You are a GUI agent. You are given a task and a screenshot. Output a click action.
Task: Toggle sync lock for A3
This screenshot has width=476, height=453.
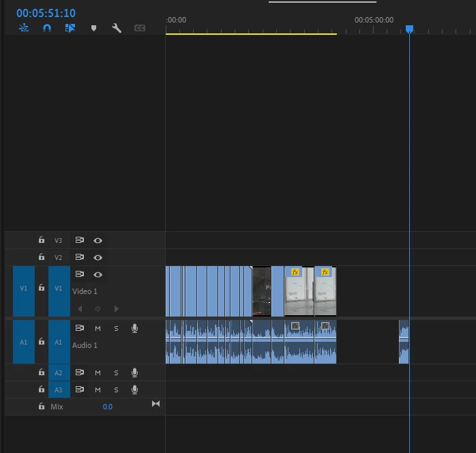[80, 390]
